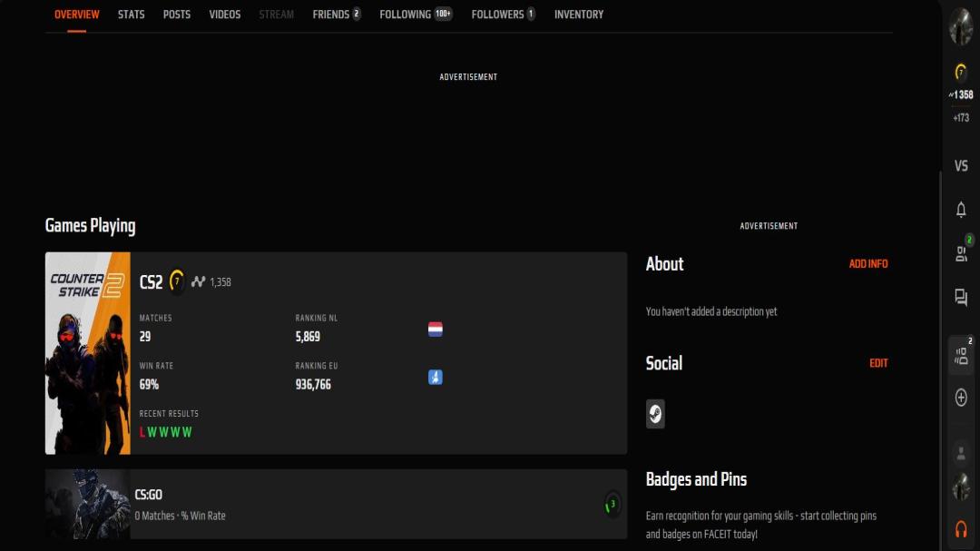Click the 69% win rate value
Image resolution: width=980 pixels, height=551 pixels.
[x=149, y=385]
